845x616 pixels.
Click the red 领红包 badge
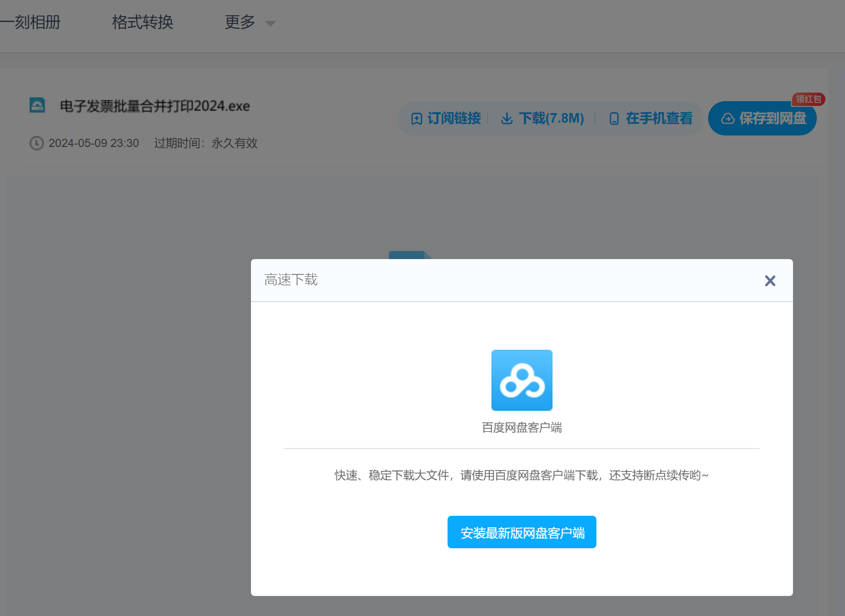(x=808, y=99)
